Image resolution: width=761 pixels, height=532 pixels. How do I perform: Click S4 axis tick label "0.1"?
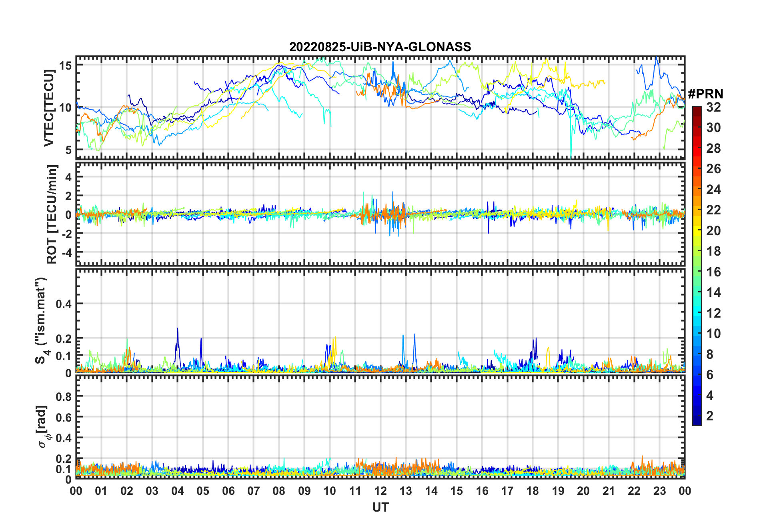coord(64,356)
